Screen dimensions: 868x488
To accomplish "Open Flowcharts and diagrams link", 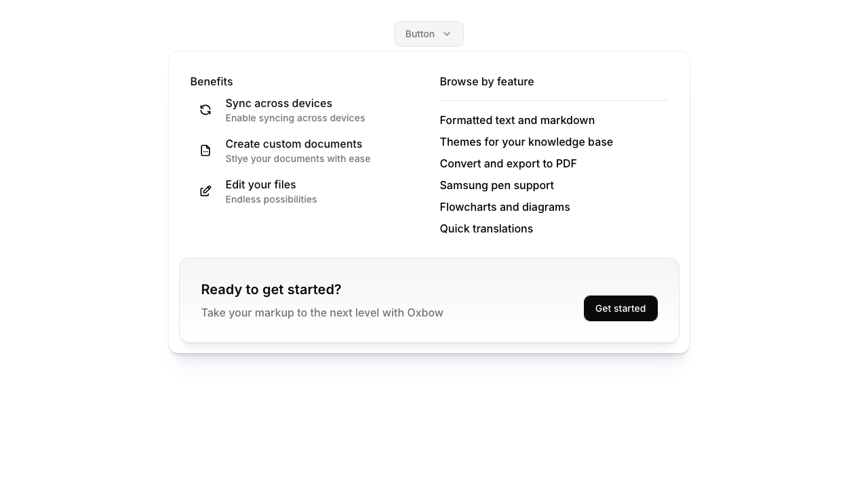I will [505, 207].
